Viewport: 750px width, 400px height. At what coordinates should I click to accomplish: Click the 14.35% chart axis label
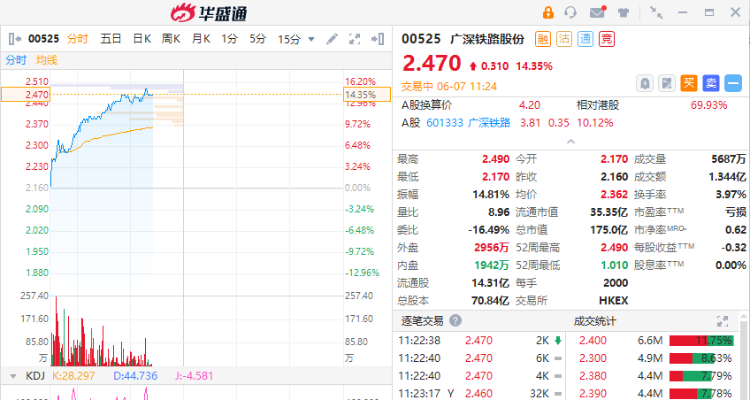(x=367, y=95)
